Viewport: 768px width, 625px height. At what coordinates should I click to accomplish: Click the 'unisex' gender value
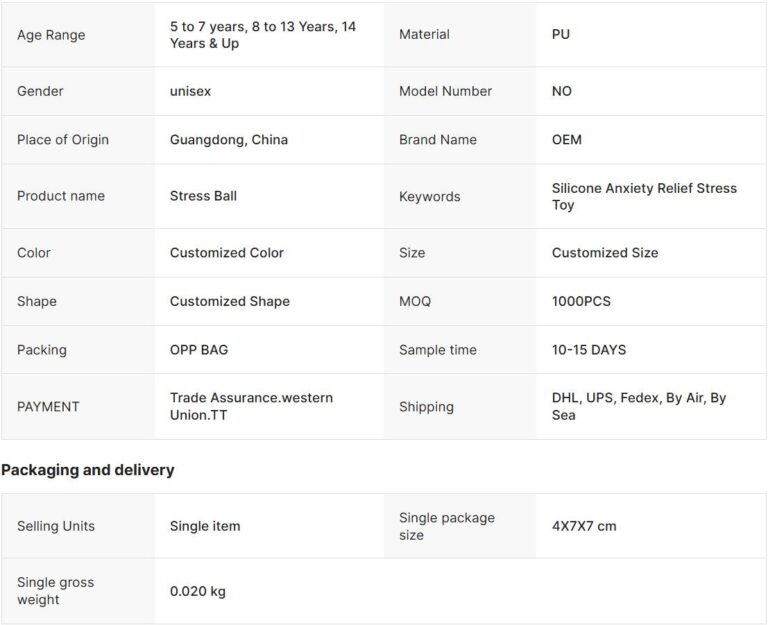[x=190, y=91]
